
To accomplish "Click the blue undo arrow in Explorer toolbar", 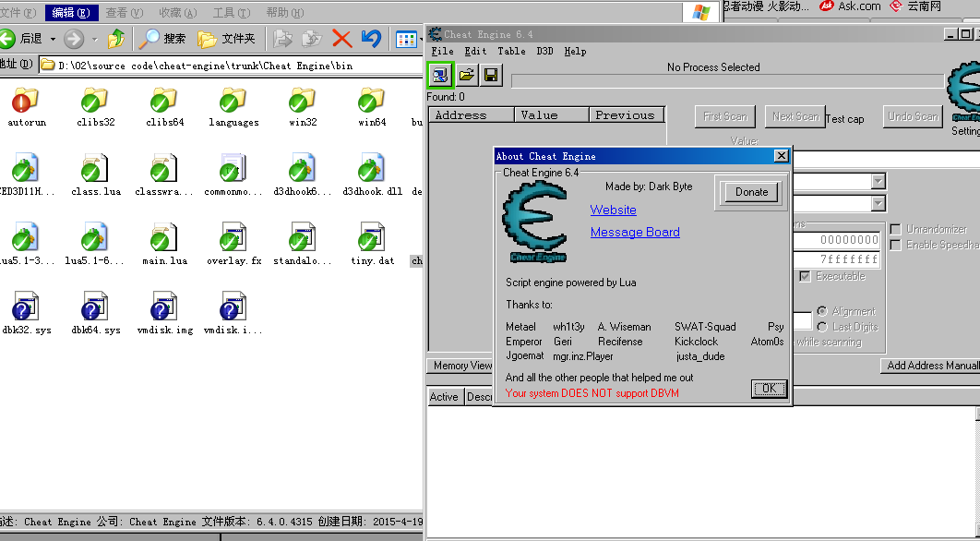I will 371,38.
